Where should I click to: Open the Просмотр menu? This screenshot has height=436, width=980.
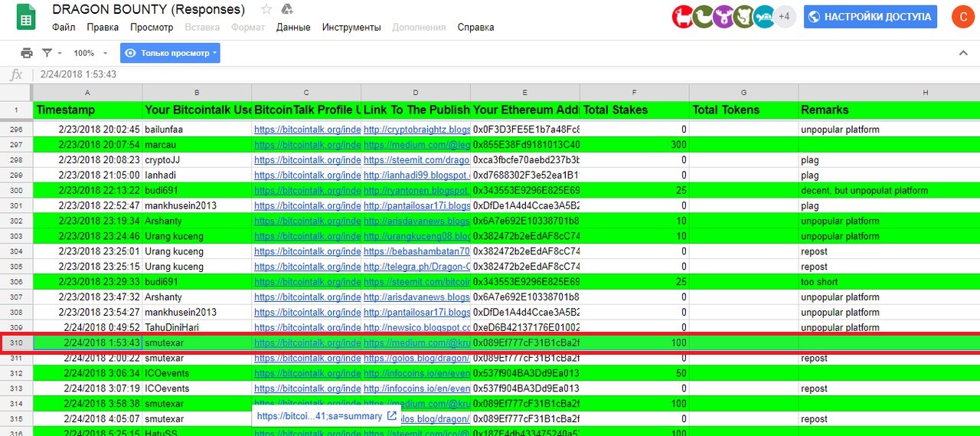point(152,27)
